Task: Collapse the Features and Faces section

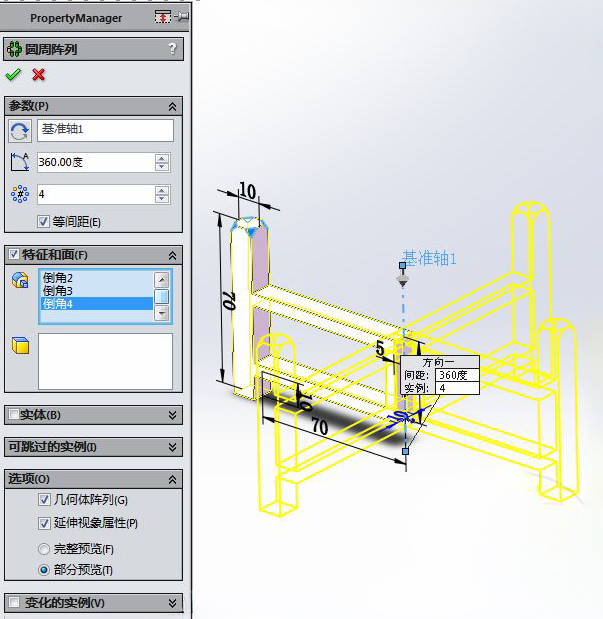Action: pyautogui.click(x=173, y=256)
